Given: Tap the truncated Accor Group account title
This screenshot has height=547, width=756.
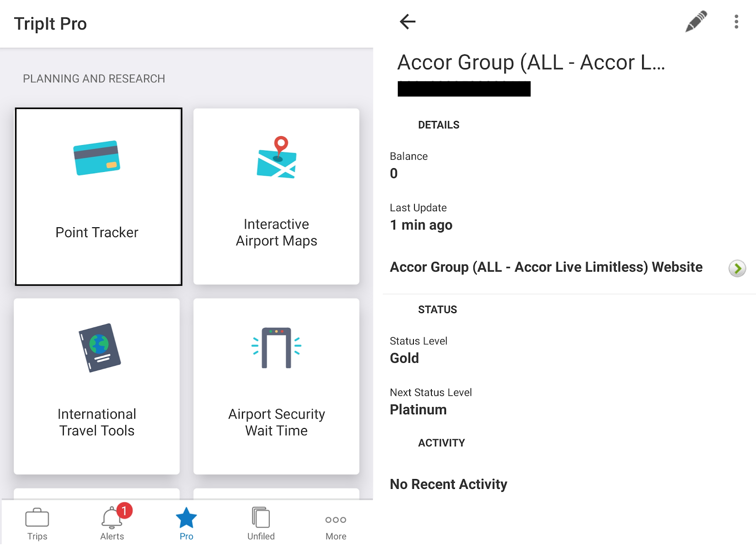Looking at the screenshot, I should click(x=531, y=62).
